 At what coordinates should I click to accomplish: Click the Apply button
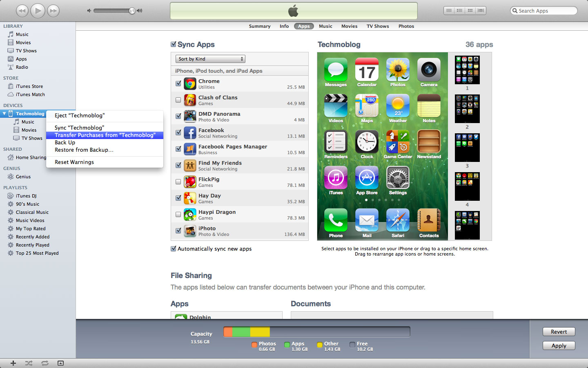559,346
